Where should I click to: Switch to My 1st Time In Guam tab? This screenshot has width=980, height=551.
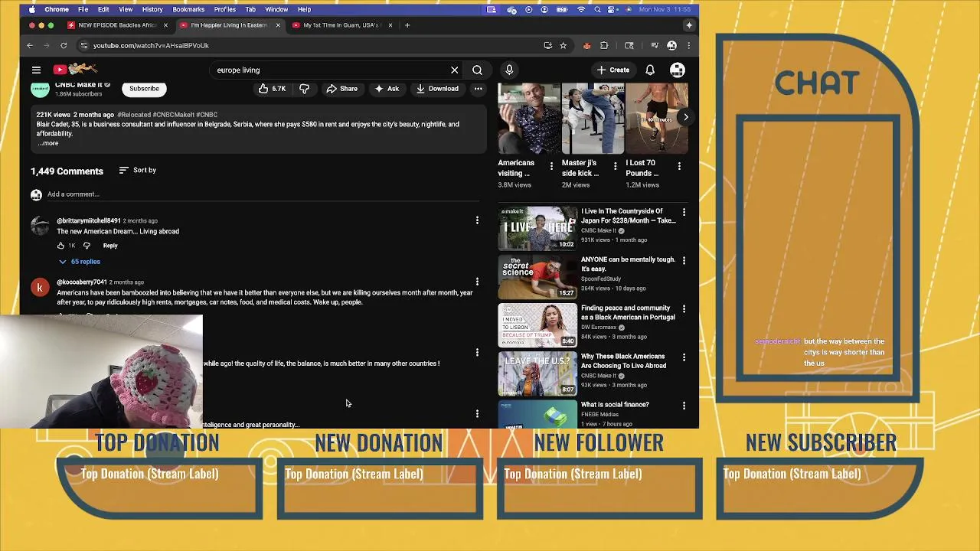click(341, 25)
